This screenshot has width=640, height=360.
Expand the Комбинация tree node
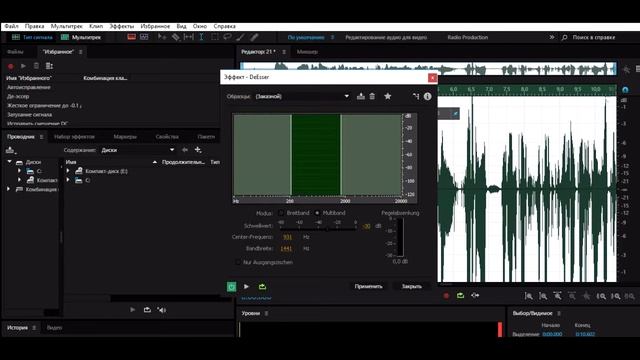(8, 189)
